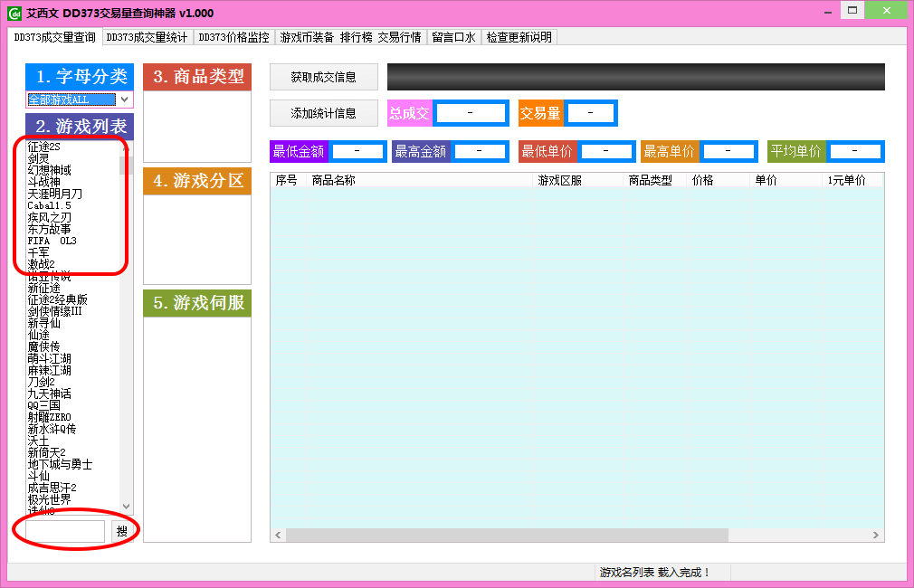Click the 最低单价 value box
The image size is (914, 588).
point(606,151)
